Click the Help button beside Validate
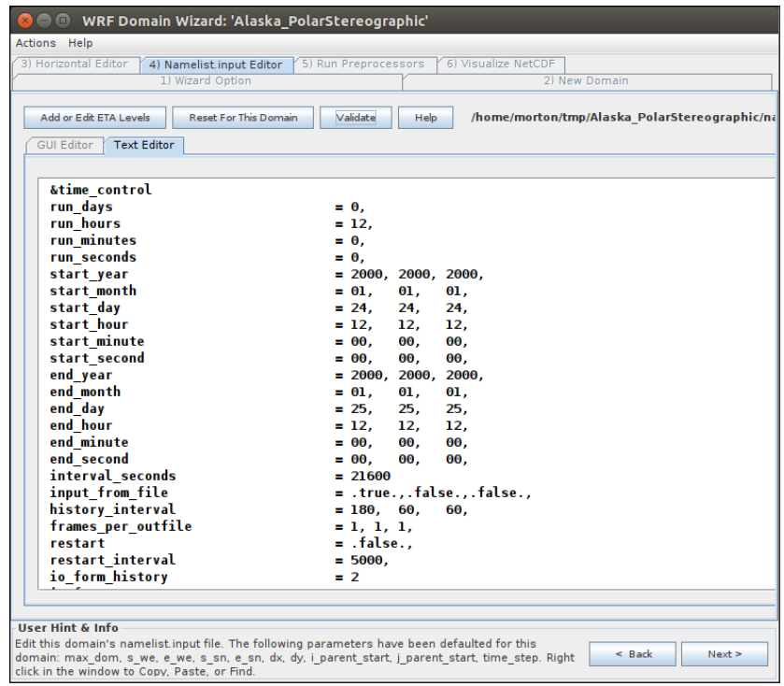Viewport: 784px width, 686px height. point(425,118)
